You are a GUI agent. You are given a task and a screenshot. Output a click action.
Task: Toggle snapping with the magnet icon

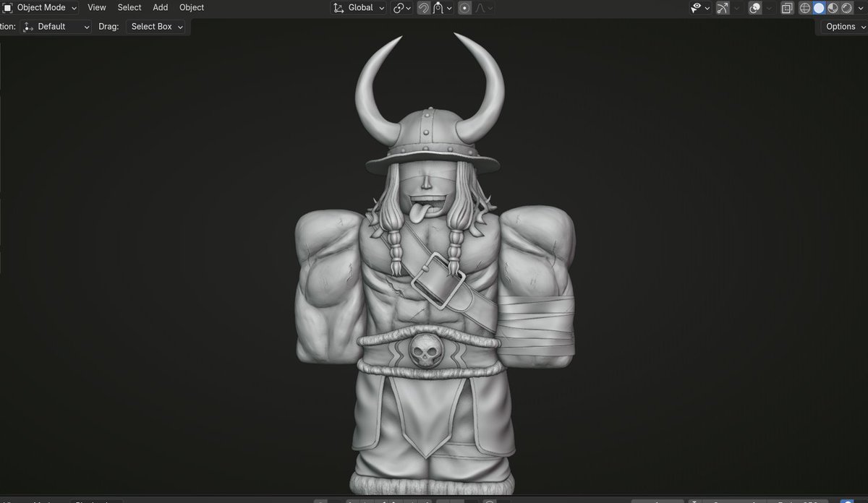point(424,8)
